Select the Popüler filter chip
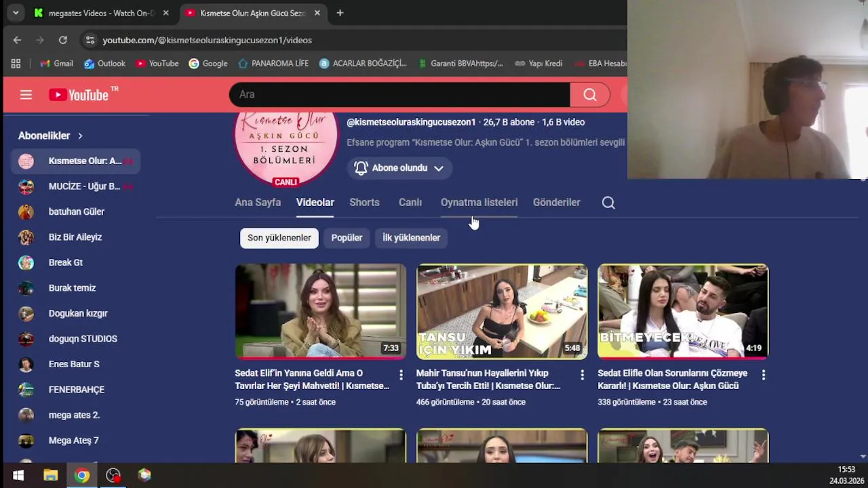868x488 pixels. pyautogui.click(x=347, y=238)
